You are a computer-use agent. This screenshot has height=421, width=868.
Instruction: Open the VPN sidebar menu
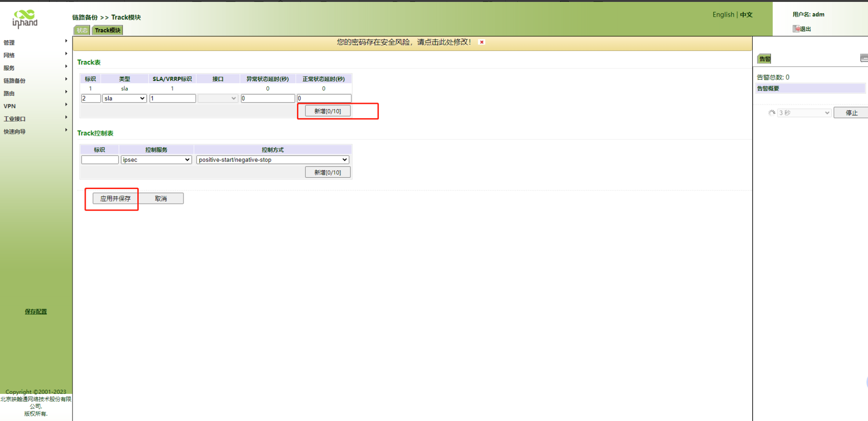click(x=34, y=106)
